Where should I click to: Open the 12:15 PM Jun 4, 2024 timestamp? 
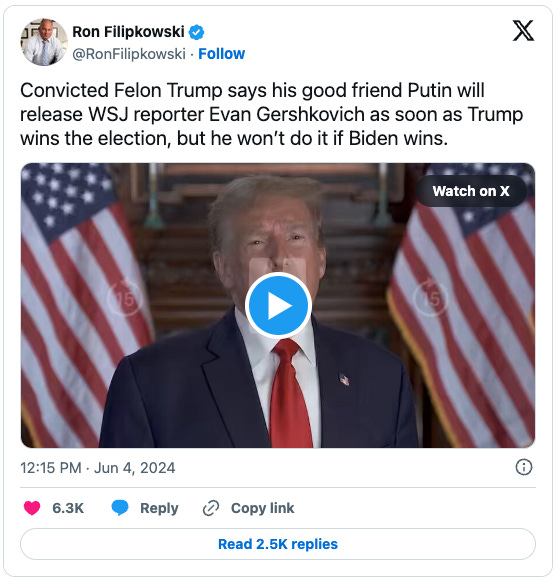click(97, 468)
